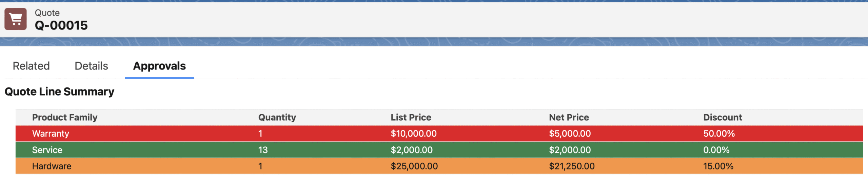Click the $10,000.00 Warranty list price
This screenshot has height=180, width=868.
point(414,134)
